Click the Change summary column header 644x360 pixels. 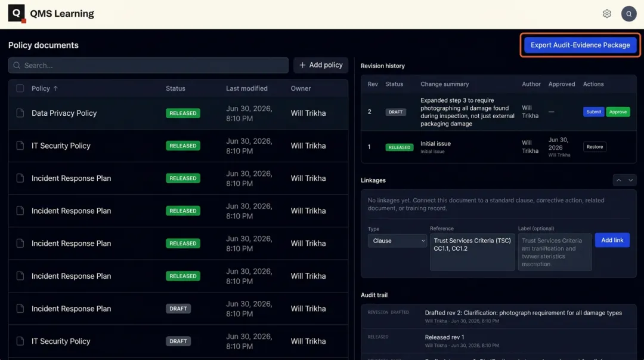click(444, 84)
